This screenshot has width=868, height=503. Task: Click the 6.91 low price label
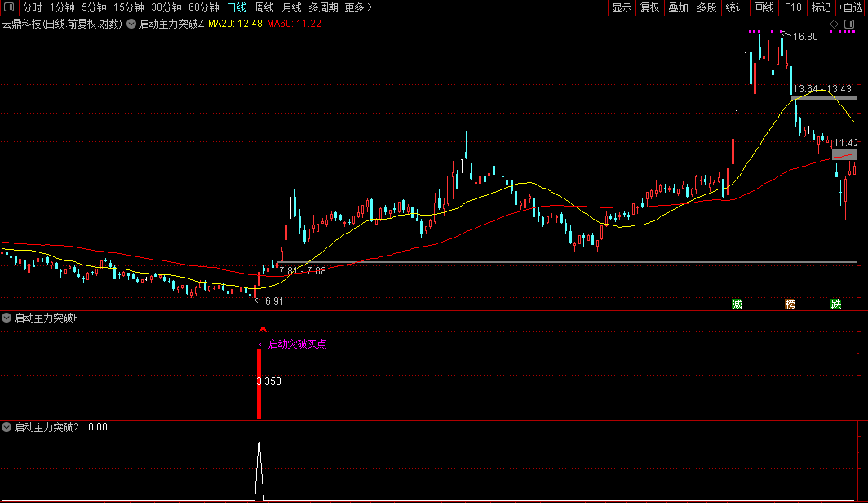click(x=274, y=301)
